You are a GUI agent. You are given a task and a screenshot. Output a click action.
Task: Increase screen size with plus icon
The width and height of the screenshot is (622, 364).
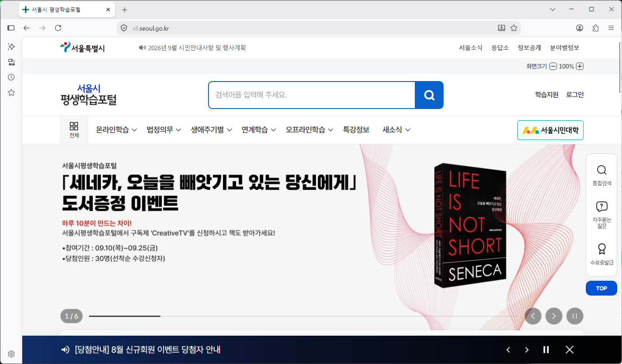pos(580,66)
